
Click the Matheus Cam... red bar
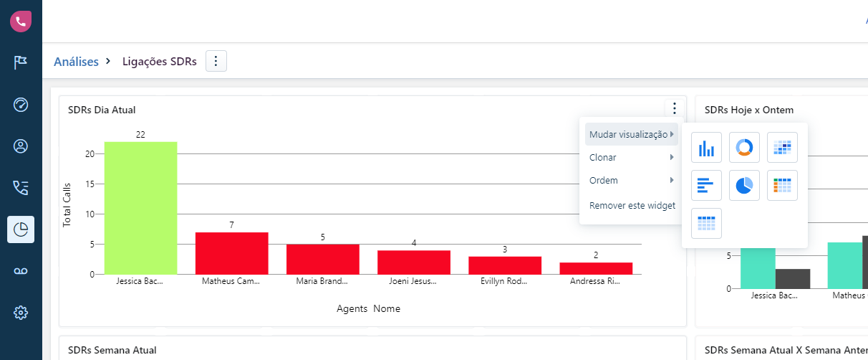tap(231, 253)
